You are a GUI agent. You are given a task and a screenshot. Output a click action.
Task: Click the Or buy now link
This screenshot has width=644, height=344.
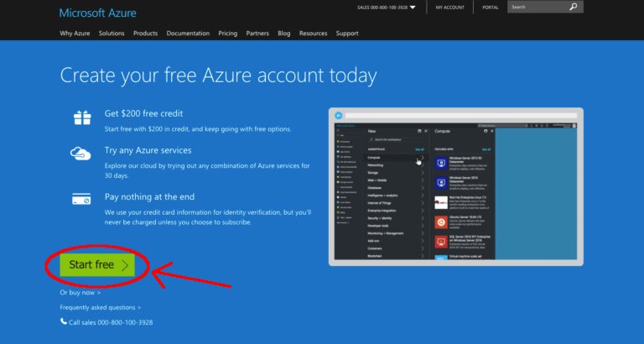click(80, 293)
